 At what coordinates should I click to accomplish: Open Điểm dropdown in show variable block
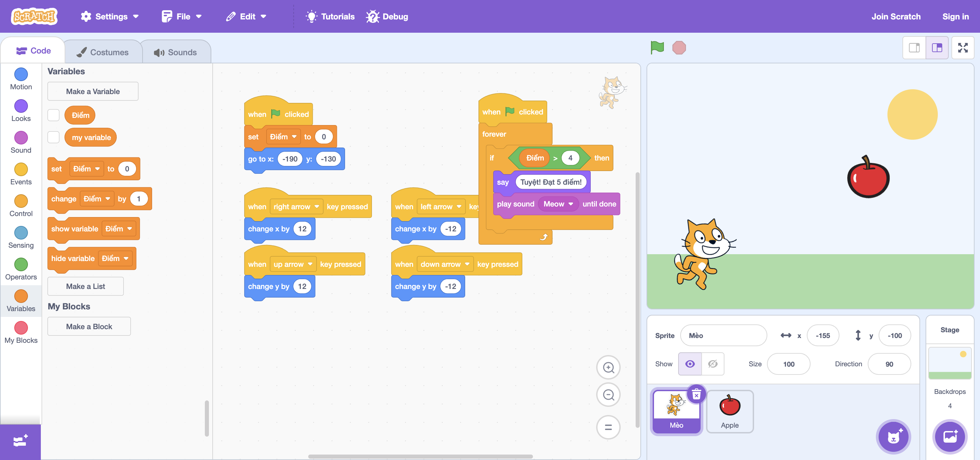(118, 229)
